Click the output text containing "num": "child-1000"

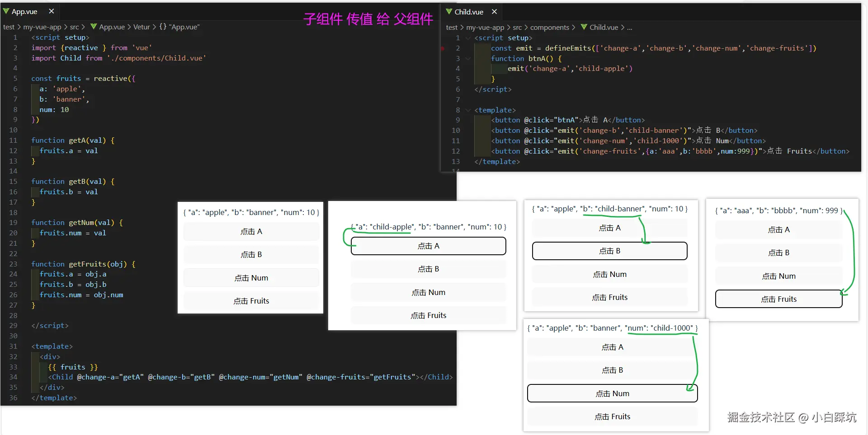613,328
